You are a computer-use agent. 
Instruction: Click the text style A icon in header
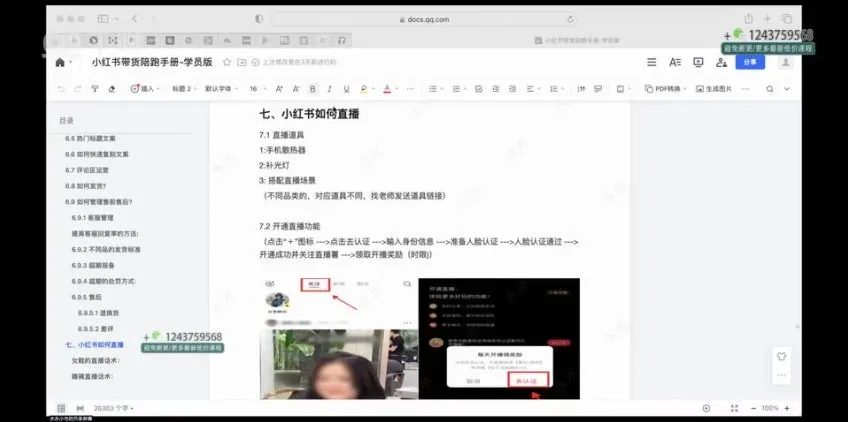(674, 62)
